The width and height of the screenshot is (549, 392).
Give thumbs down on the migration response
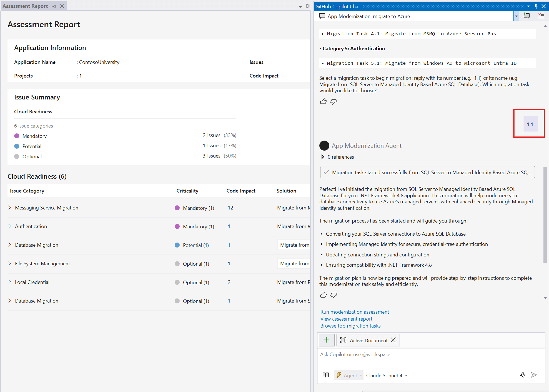(333, 295)
